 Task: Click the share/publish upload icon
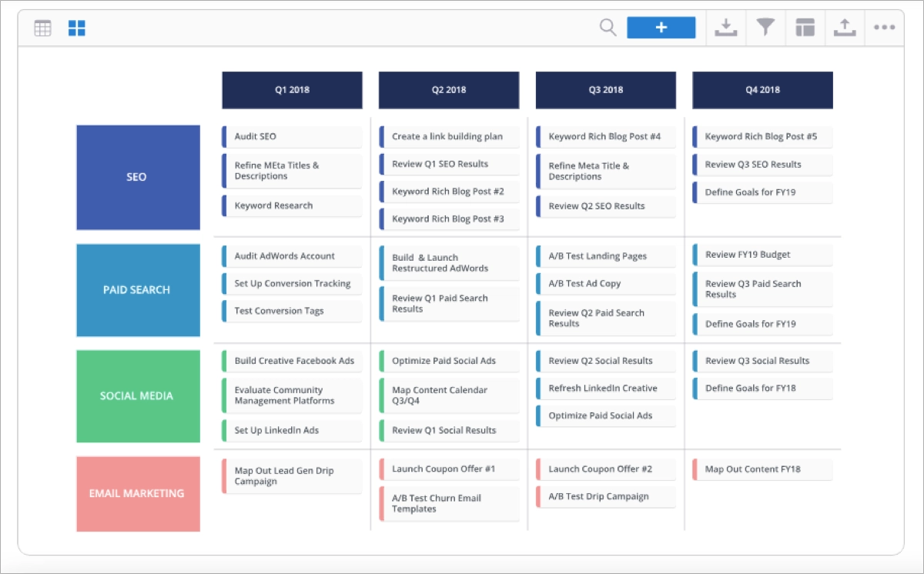click(845, 27)
